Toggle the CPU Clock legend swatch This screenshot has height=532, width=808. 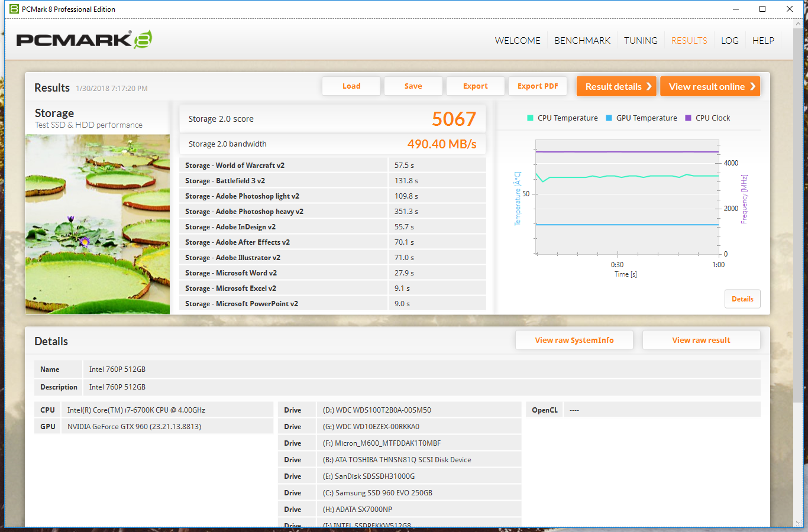tap(688, 118)
